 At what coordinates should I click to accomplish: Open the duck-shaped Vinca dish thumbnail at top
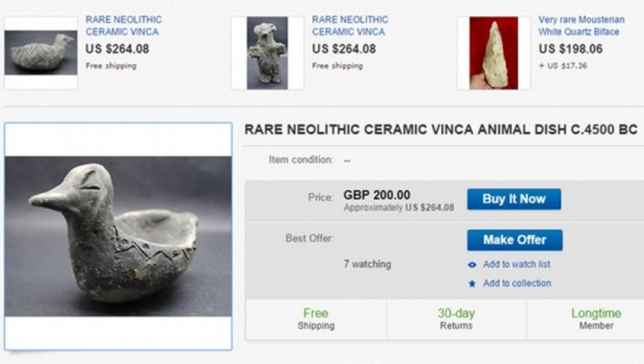coord(41,53)
